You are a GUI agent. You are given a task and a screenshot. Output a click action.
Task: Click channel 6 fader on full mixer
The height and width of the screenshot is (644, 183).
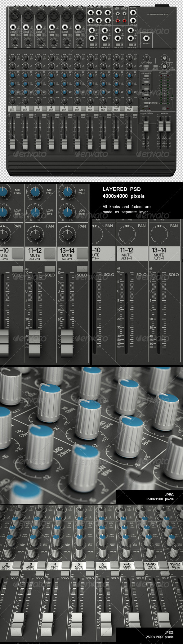[77, 144]
